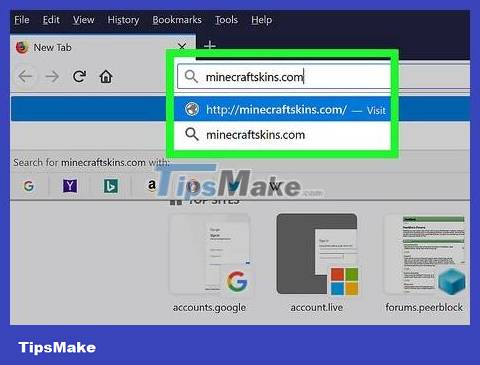Open the account.live top site thumbnail
480x365 pixels.
click(317, 254)
